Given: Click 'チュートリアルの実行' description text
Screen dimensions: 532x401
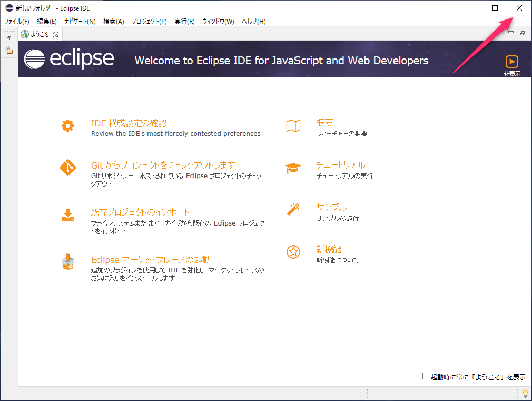Looking at the screenshot, I should 344,176.
